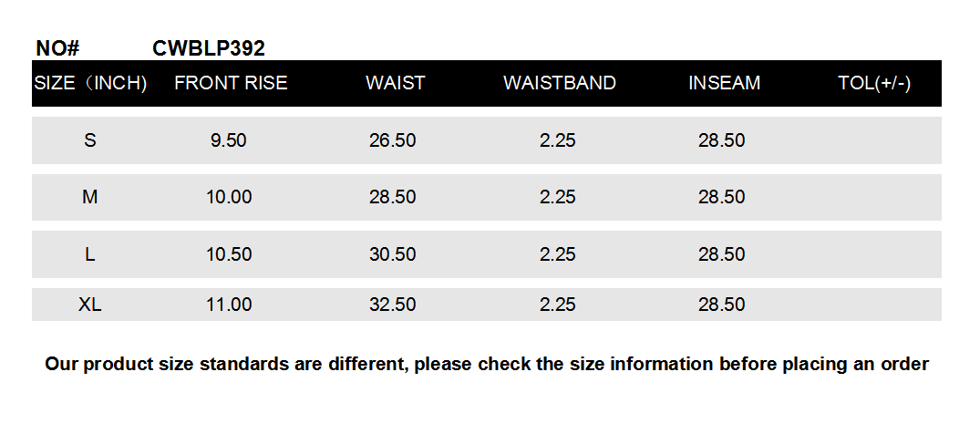Select the size M row label
980x434 pixels.
[90, 197]
